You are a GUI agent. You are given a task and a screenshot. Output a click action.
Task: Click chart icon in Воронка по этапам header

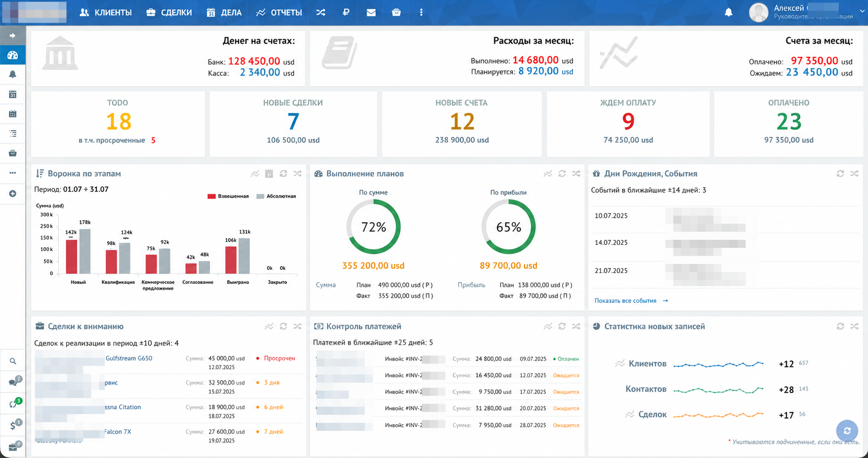tap(255, 173)
